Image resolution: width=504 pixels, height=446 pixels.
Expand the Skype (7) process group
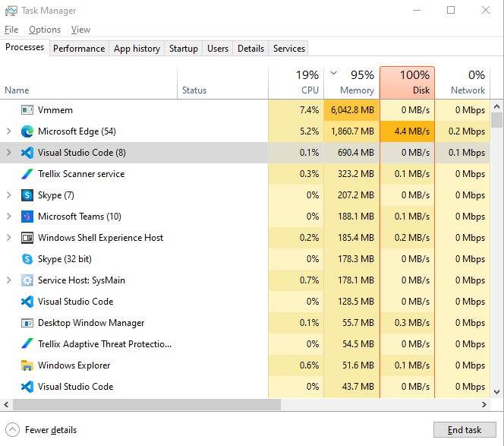pyautogui.click(x=9, y=195)
